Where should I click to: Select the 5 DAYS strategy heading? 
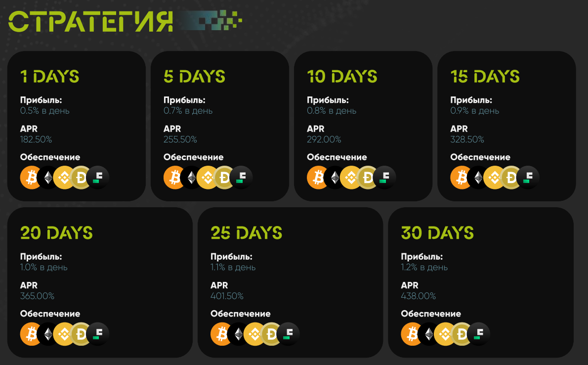pyautogui.click(x=194, y=77)
